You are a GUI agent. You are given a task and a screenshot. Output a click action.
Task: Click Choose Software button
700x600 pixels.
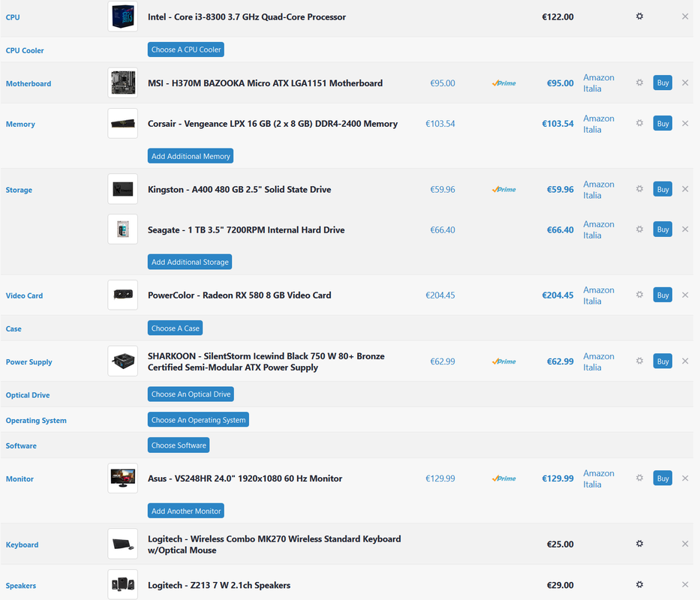[x=179, y=445]
